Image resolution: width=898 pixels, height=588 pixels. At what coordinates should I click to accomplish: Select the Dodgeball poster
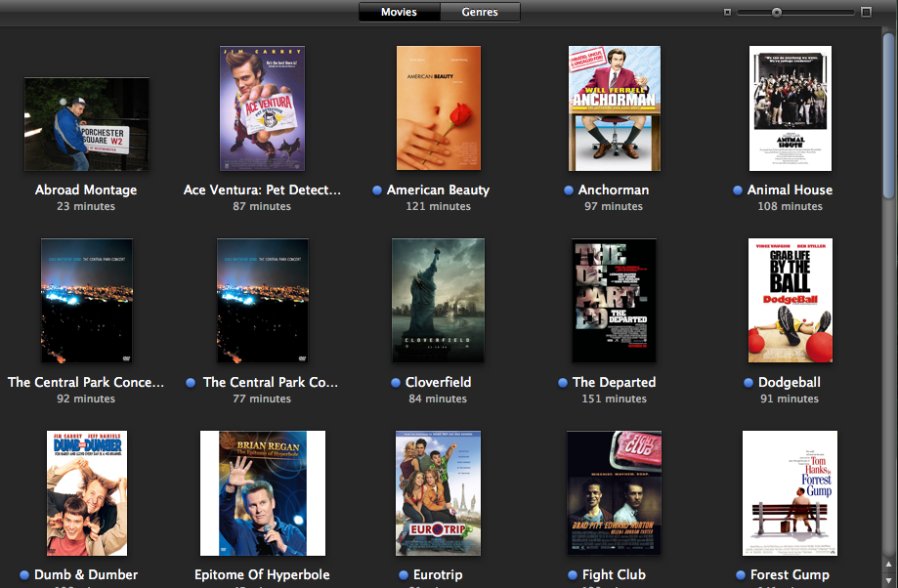coord(791,301)
